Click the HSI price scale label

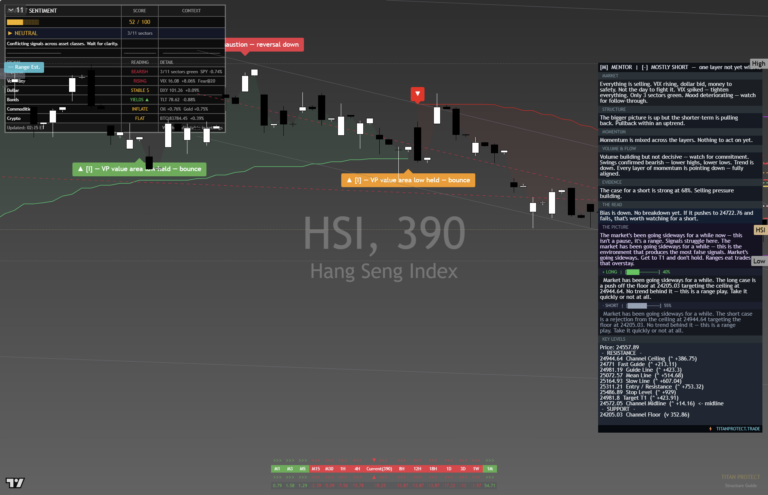760,230
